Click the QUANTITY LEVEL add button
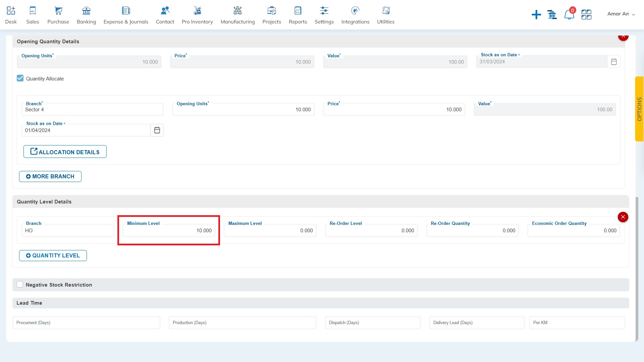This screenshot has width=644, height=362. 53,255
